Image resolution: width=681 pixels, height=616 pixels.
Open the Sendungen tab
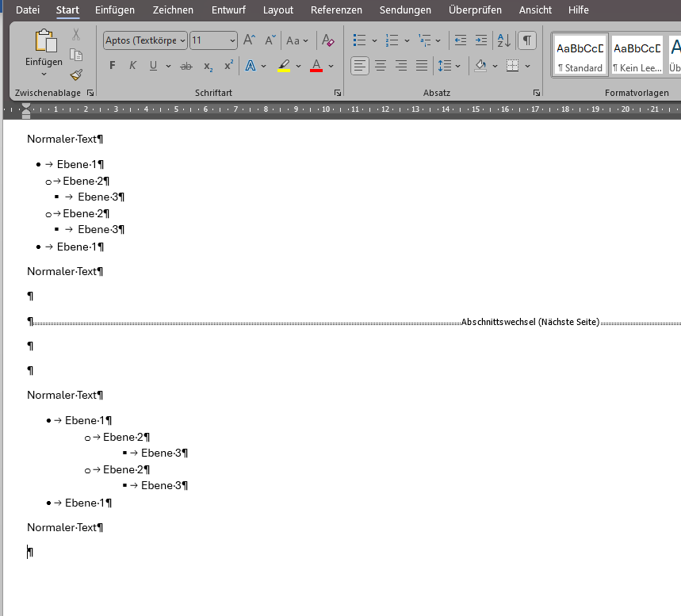pos(405,10)
